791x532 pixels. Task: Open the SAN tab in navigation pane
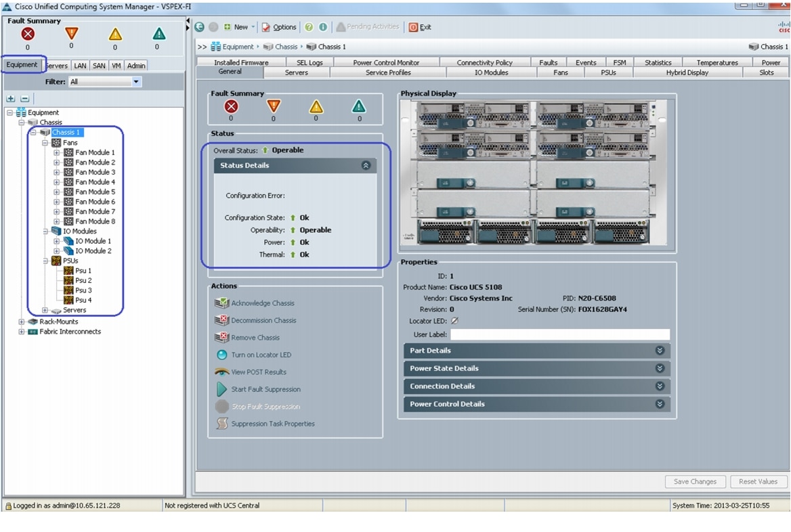pos(99,66)
